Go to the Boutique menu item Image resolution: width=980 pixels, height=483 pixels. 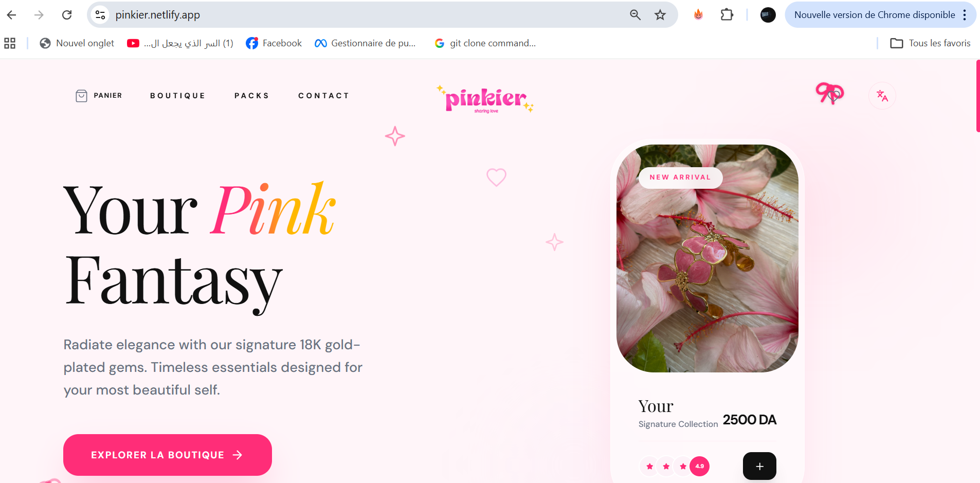178,96
